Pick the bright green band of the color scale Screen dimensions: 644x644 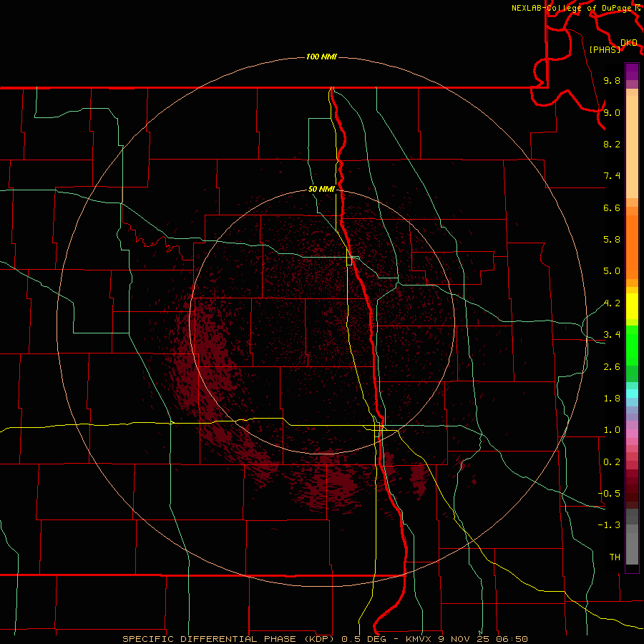point(632,346)
